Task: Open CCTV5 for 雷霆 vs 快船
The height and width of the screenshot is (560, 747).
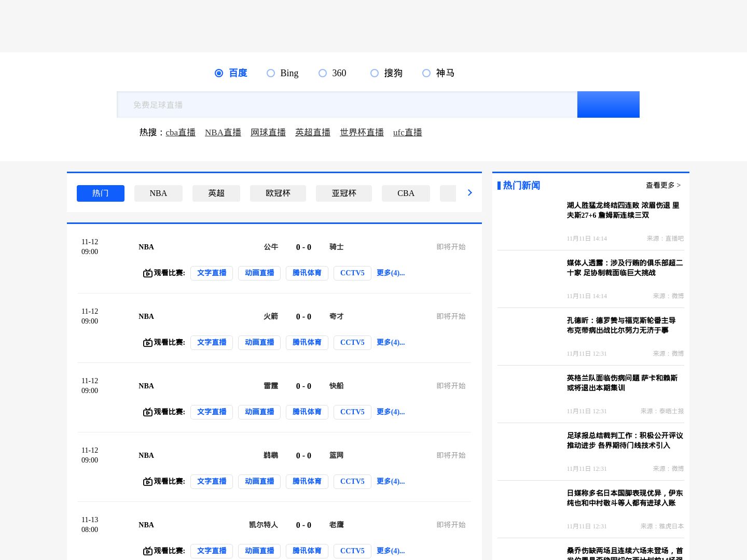Action: tap(352, 412)
